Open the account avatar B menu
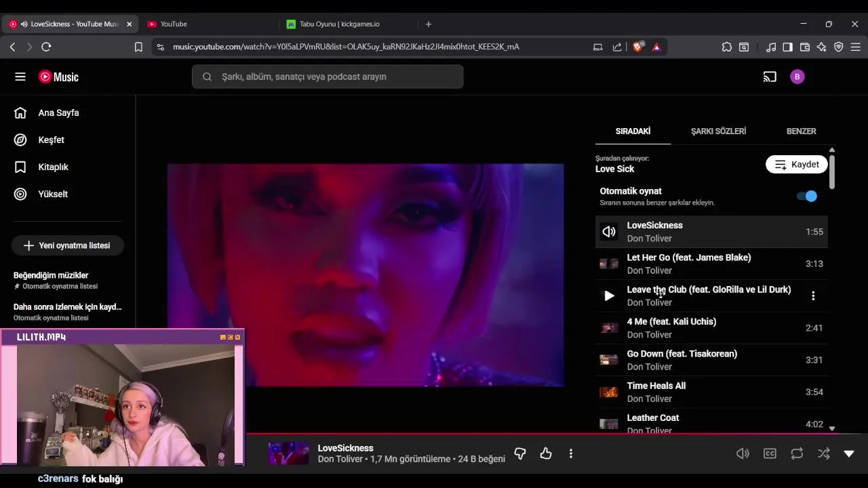The image size is (868, 488). click(x=797, y=77)
